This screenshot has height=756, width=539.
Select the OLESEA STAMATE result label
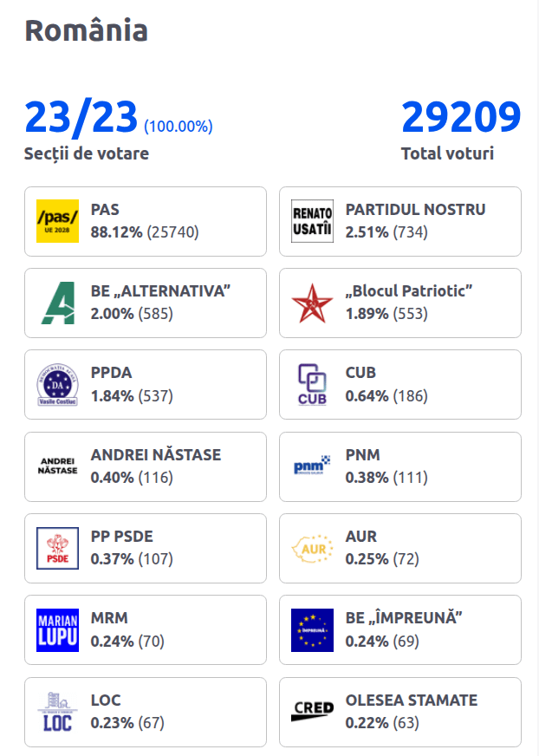tap(412, 700)
